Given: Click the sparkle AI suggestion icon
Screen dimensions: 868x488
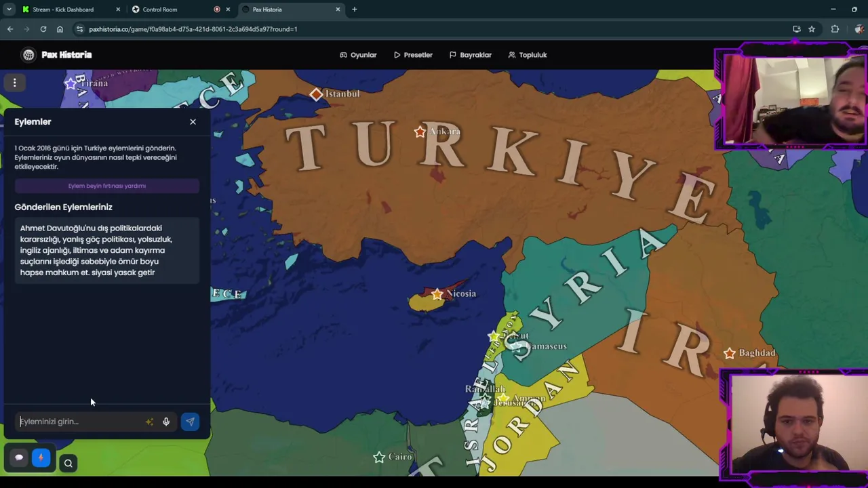Looking at the screenshot, I should pos(149,422).
